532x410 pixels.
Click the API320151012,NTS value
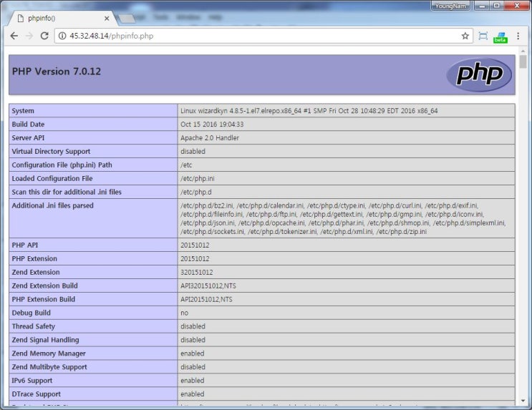click(208, 285)
